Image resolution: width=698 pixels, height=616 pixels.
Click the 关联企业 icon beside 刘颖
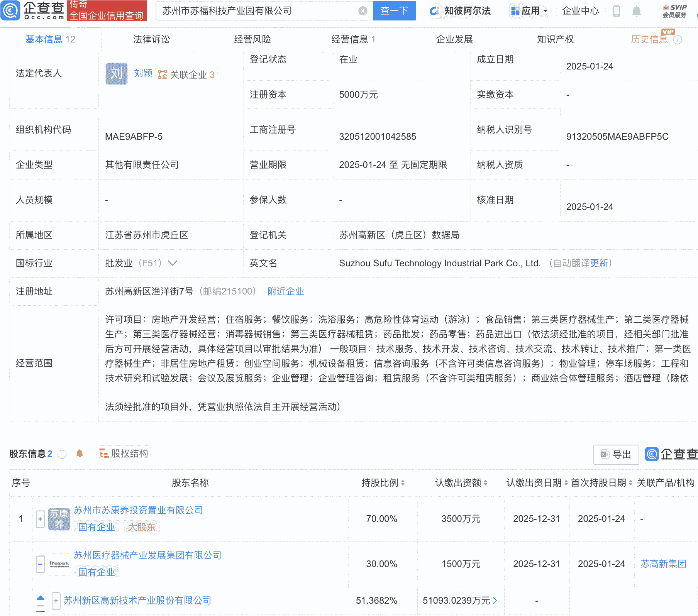pos(163,74)
